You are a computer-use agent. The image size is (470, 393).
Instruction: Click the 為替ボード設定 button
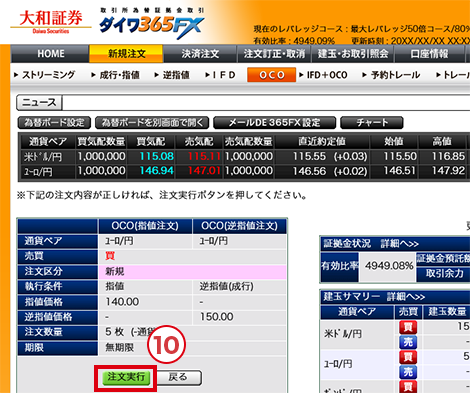click(54, 123)
